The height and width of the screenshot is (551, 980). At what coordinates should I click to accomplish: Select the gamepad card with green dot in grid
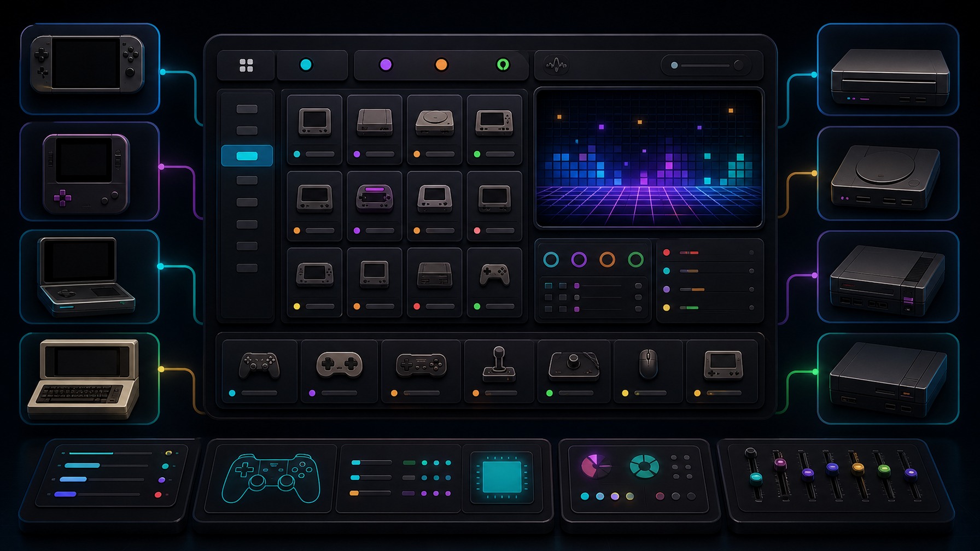coord(494,283)
